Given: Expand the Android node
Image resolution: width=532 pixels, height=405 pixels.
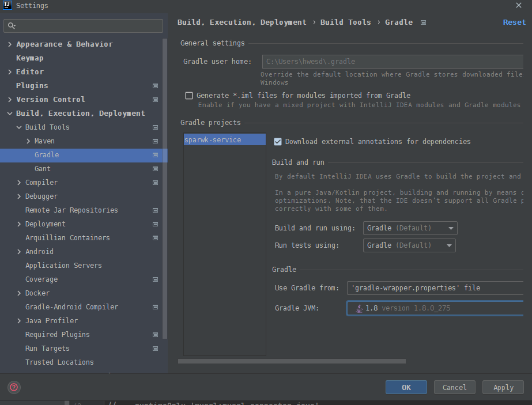Looking at the screenshot, I should click(19, 252).
